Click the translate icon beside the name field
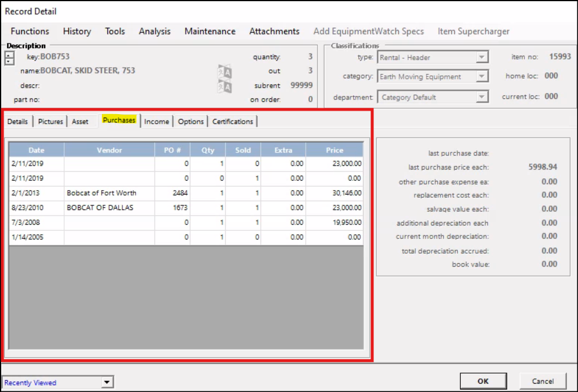This screenshot has width=578, height=392. point(224,71)
